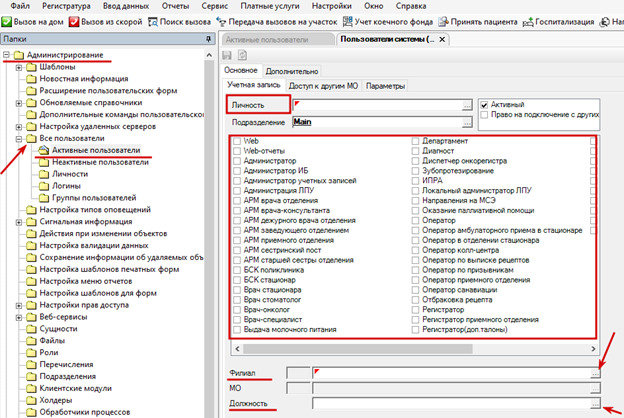Click the roles list horizontal scrollbar thumb

click(358, 349)
